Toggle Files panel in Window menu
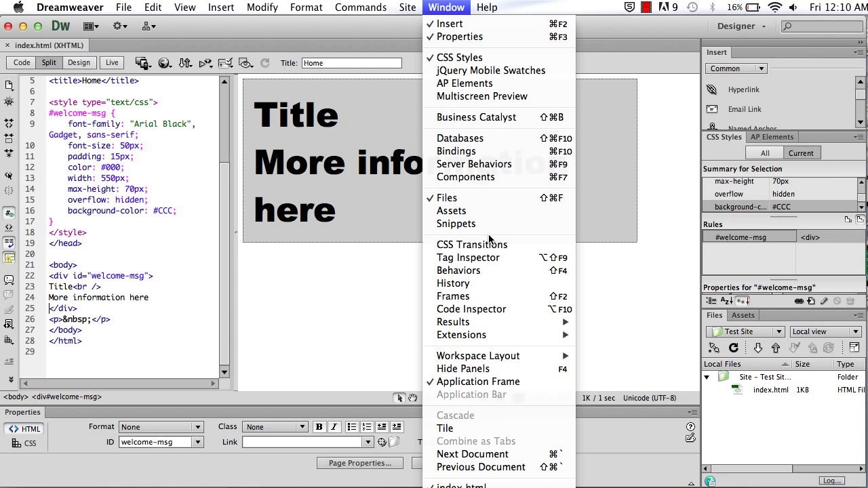This screenshot has width=868, height=488. 498,198
